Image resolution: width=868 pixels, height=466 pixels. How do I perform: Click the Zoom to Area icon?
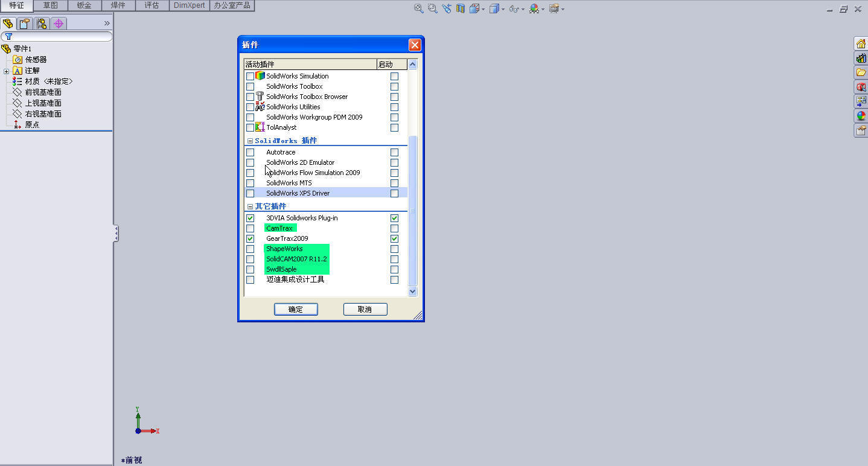pyautogui.click(x=432, y=8)
